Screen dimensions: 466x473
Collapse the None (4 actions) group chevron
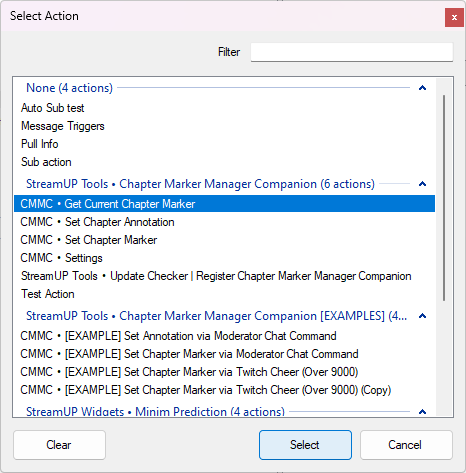coord(422,88)
